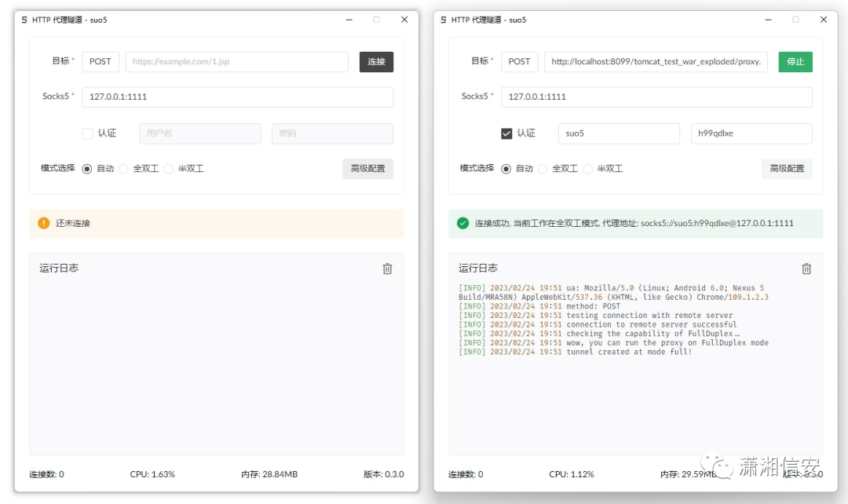Click log line 'connection to remote server successful'

tap(598, 324)
